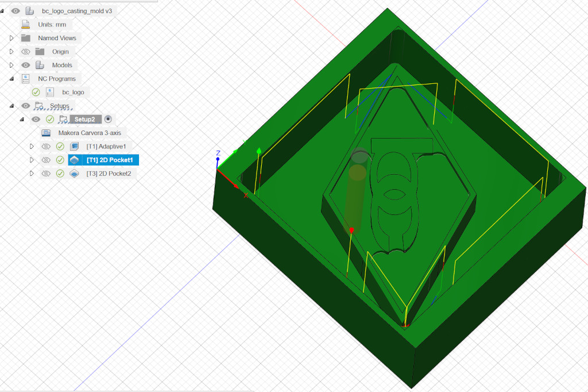Select the Setups label
Screen dimensions: 588x392
(60, 106)
